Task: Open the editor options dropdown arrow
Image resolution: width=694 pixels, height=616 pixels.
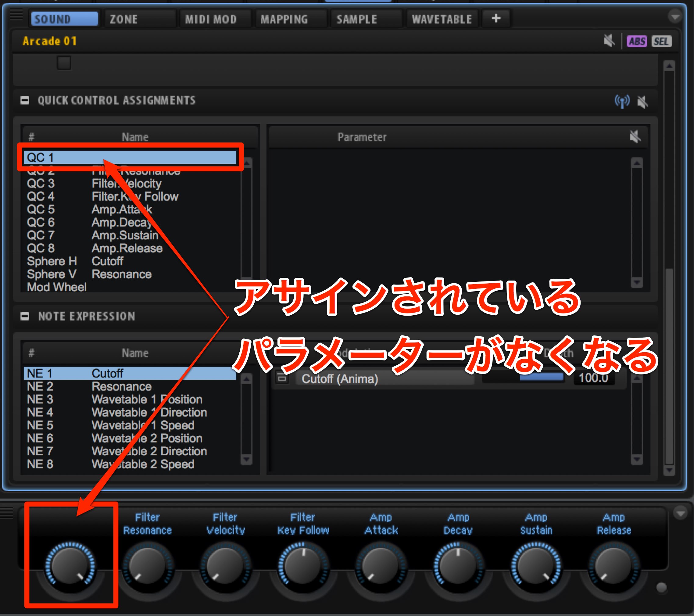Action: click(x=675, y=16)
